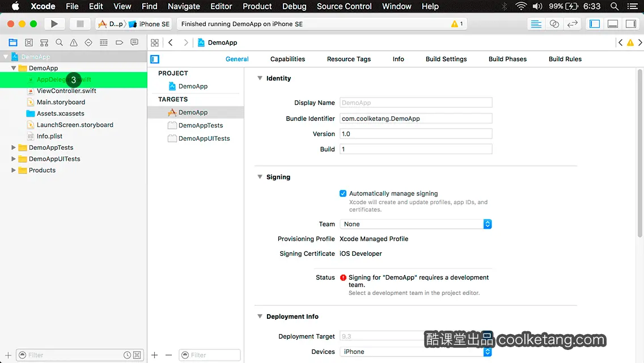644x363 pixels.
Task: Stop the running build
Action: point(80,24)
